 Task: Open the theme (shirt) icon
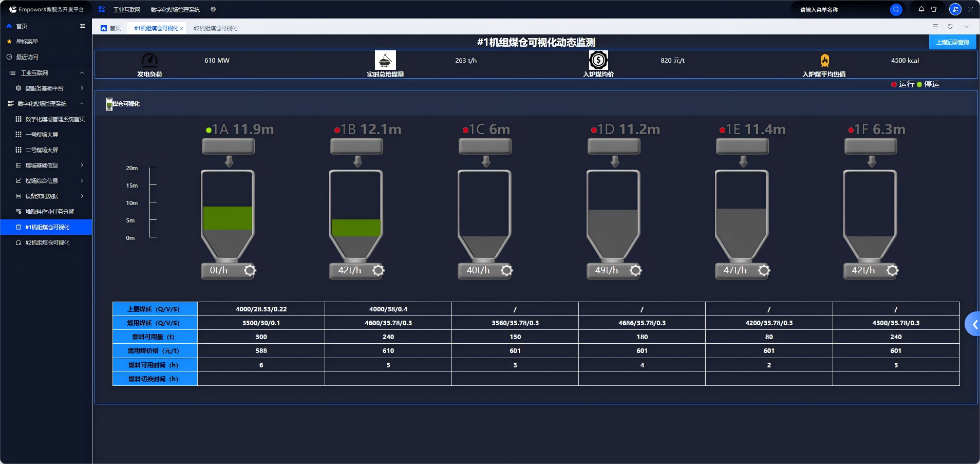click(x=934, y=9)
